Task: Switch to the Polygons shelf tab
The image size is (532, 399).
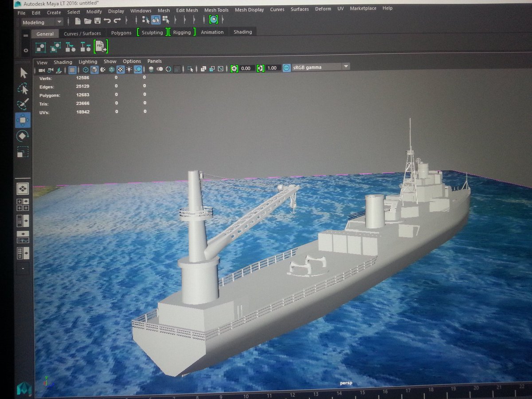Action: [x=121, y=33]
